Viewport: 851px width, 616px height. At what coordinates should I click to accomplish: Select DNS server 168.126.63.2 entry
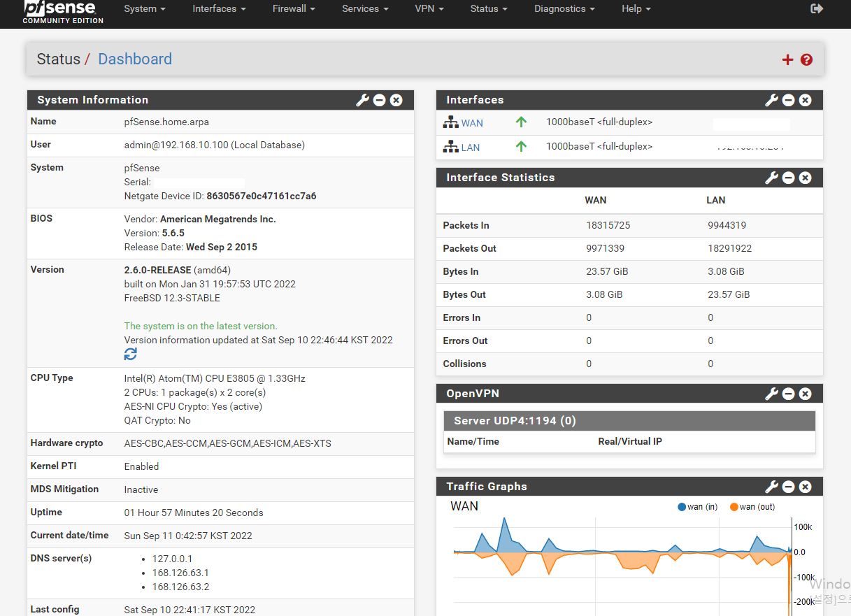coord(180,587)
